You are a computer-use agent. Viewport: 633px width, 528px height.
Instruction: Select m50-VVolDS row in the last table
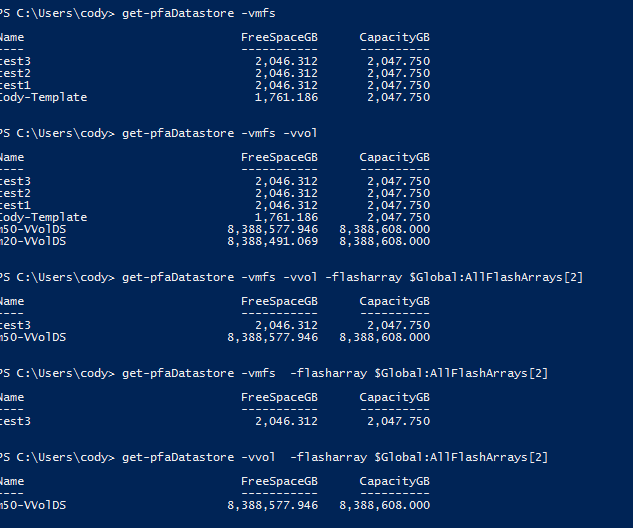coord(215,505)
